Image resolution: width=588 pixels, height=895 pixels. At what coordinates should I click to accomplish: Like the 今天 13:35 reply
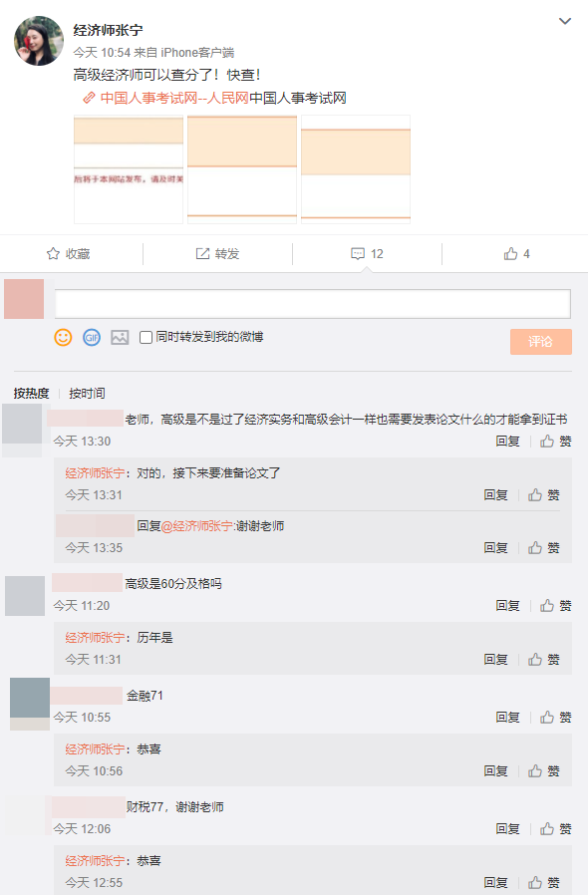coord(543,548)
